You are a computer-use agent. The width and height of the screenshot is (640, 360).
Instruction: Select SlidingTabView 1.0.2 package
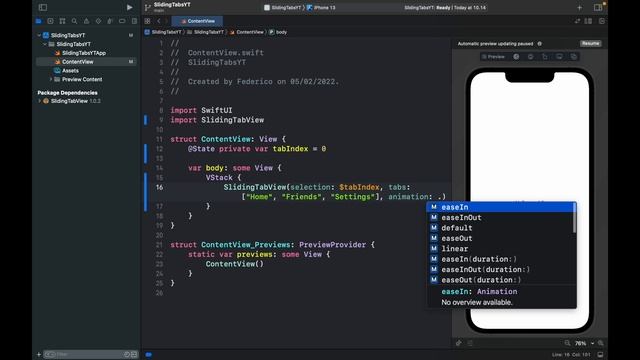[x=72, y=101]
